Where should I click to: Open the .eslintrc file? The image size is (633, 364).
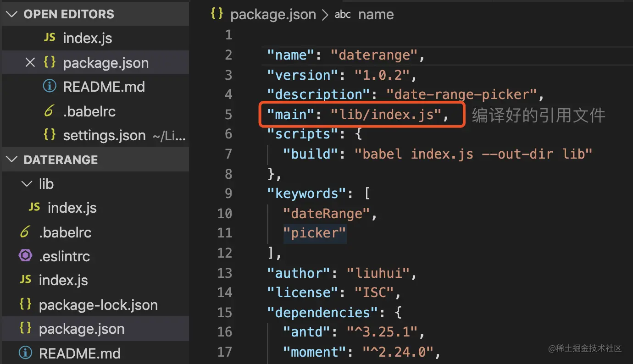click(x=64, y=257)
